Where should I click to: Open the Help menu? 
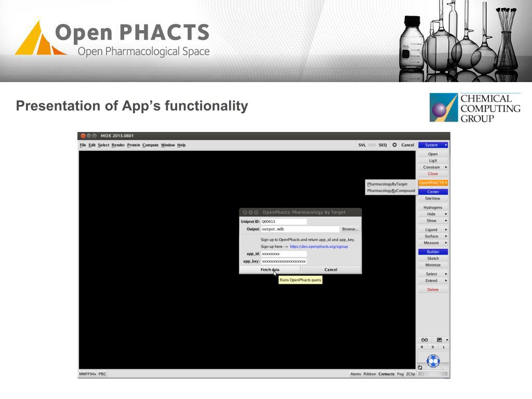181,145
